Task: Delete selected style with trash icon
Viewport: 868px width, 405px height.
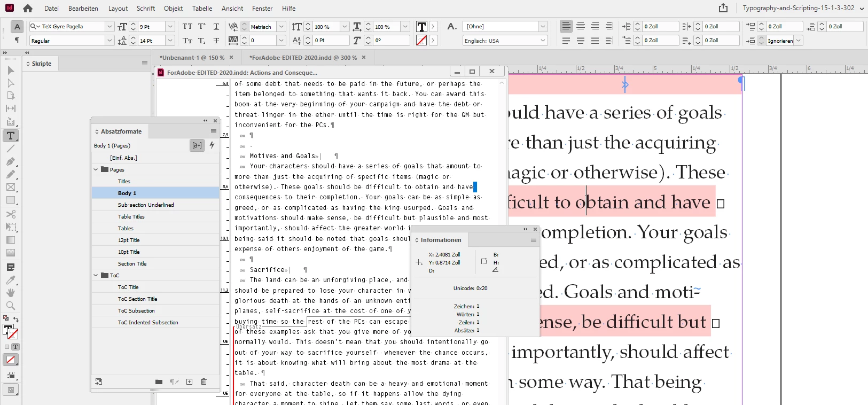Action: [x=204, y=381]
